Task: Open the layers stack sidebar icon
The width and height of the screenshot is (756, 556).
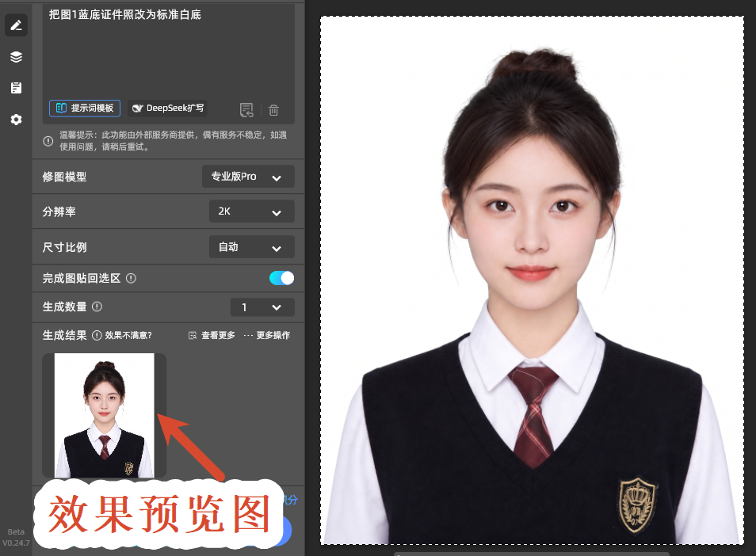Action: 16,57
